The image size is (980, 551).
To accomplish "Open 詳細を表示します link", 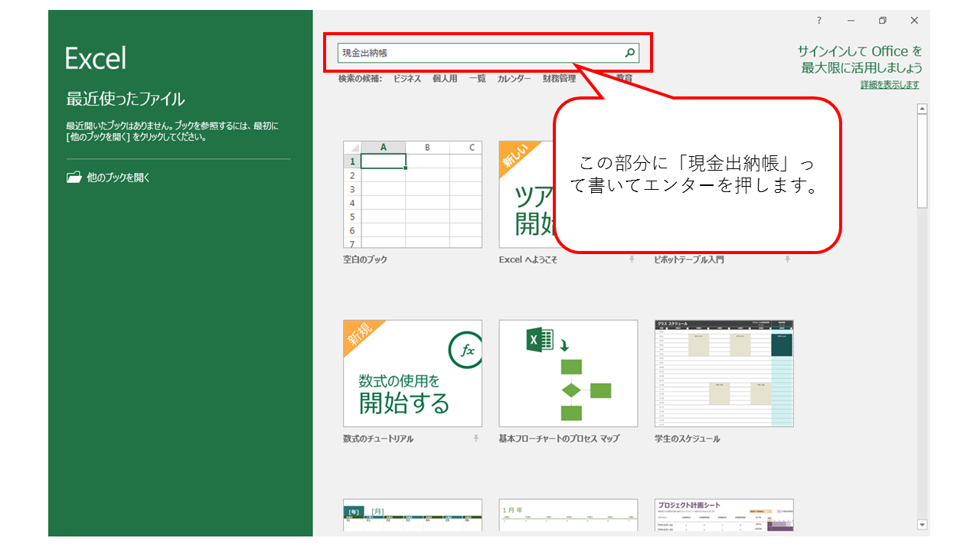I will click(890, 85).
